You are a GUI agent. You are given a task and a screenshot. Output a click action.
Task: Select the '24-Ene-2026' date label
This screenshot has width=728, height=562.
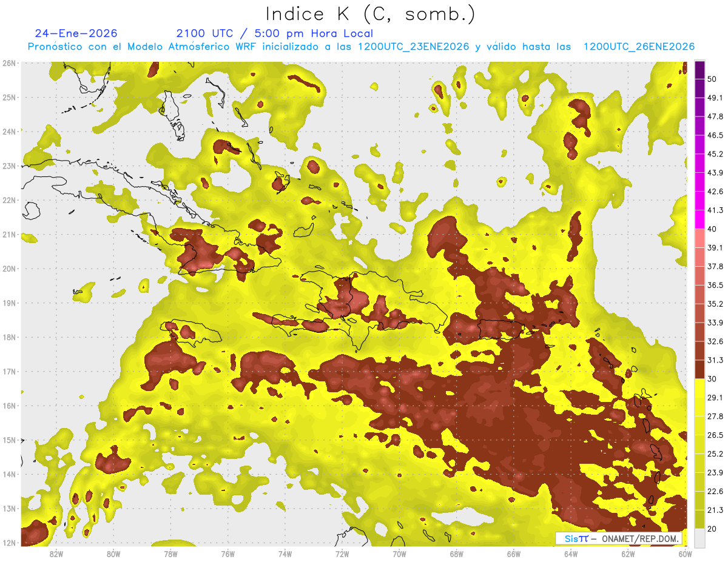pos(76,33)
